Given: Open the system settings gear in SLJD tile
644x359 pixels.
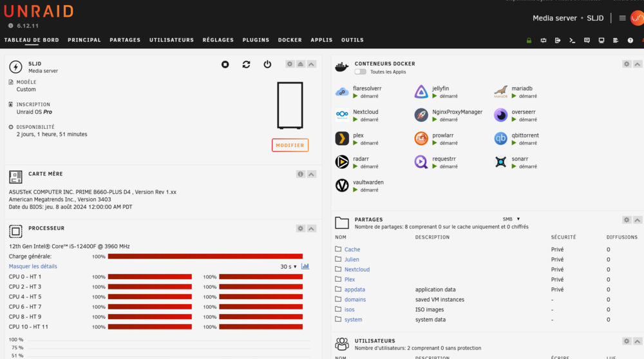Looking at the screenshot, I should click(290, 64).
